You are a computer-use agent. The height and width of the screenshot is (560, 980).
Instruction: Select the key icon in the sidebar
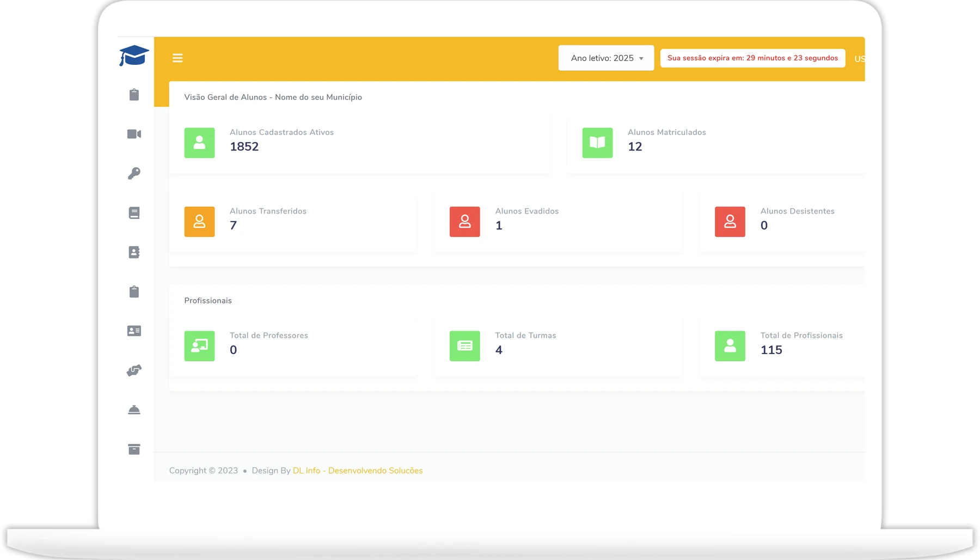134,173
